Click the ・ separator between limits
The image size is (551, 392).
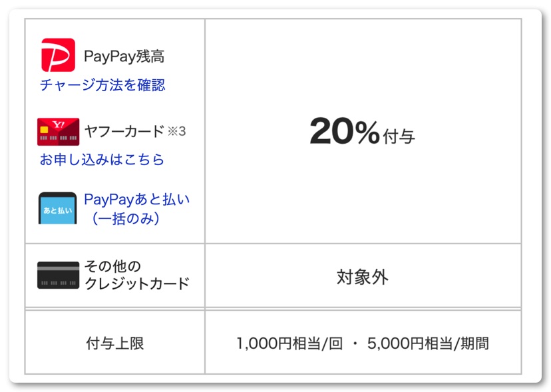point(355,344)
